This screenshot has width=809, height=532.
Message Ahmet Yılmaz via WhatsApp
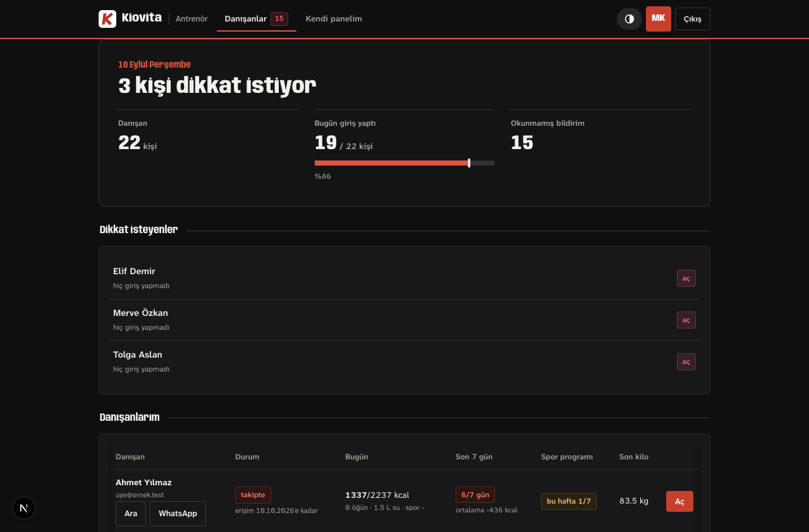[178, 514]
